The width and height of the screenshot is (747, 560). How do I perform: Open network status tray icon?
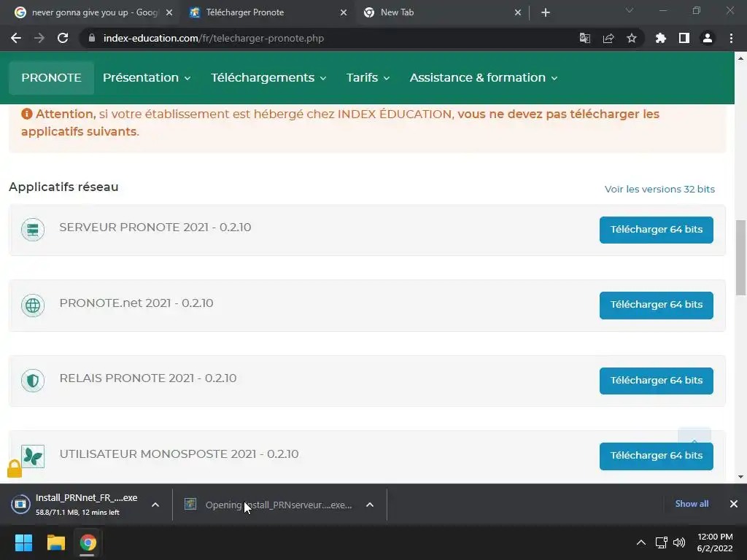(661, 542)
